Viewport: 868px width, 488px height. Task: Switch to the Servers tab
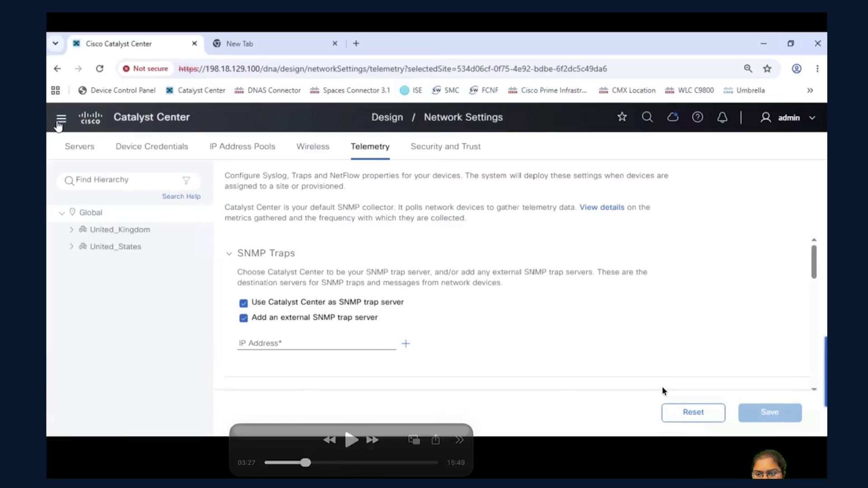[x=80, y=146]
